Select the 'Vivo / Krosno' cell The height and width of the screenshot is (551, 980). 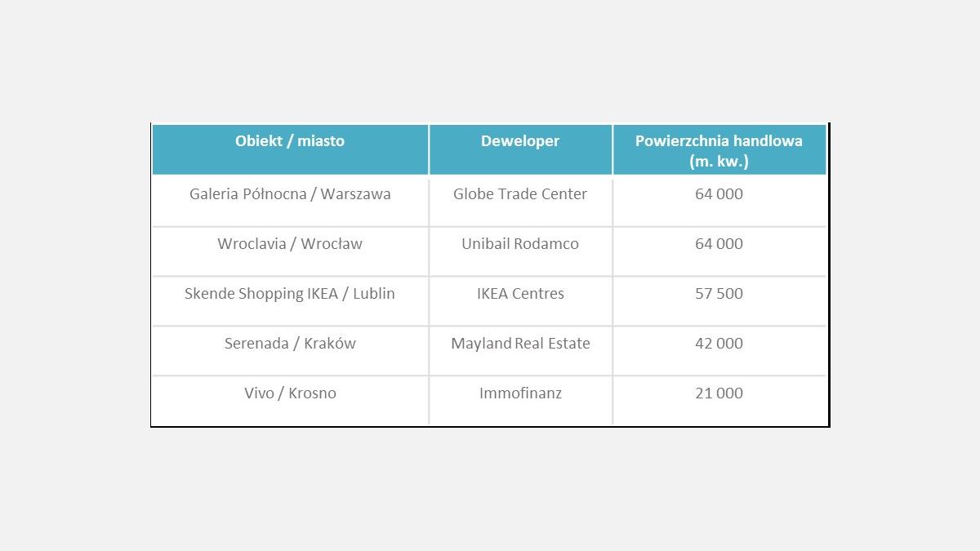290,393
